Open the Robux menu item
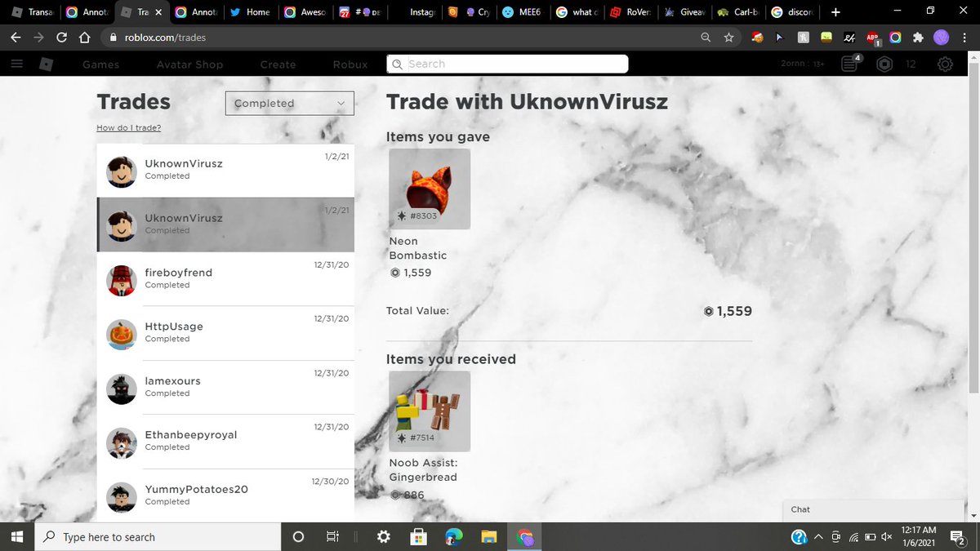The image size is (980, 551). point(350,64)
